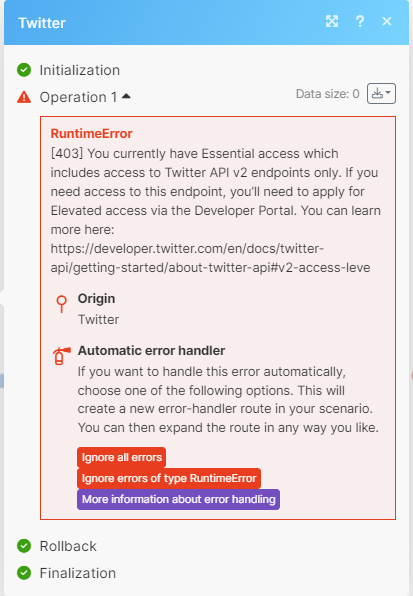This screenshot has height=596, width=413.
Task: Click the green Finalization status checkmark
Action: pyautogui.click(x=24, y=573)
